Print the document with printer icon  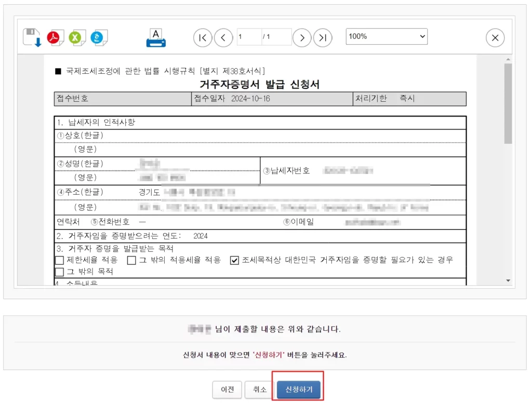(x=156, y=38)
